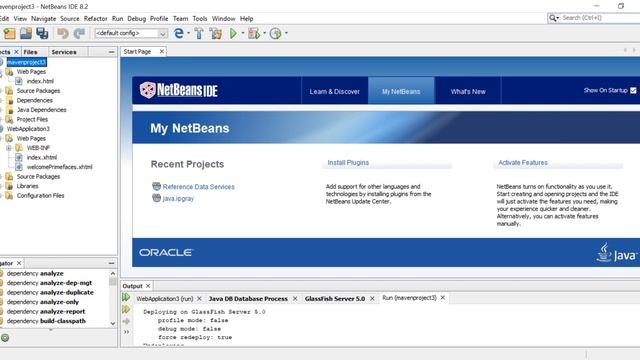Image resolution: width=640 pixels, height=360 pixels.
Task: Open the Debug Project dropdown arrow
Action: pos(264,33)
